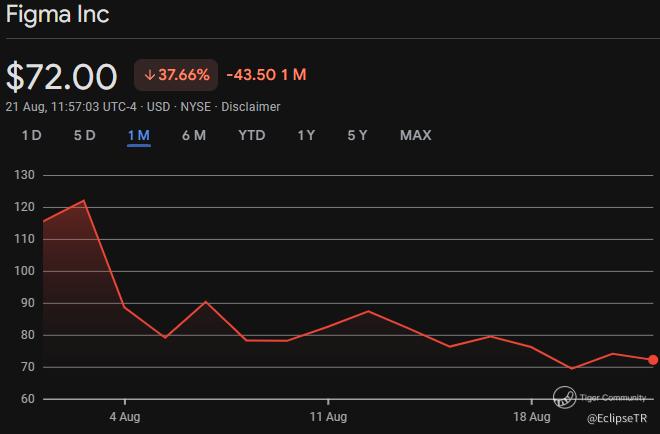Click the 130 y-axis label
Image resolution: width=660 pixels, height=434 pixels.
click(x=24, y=175)
